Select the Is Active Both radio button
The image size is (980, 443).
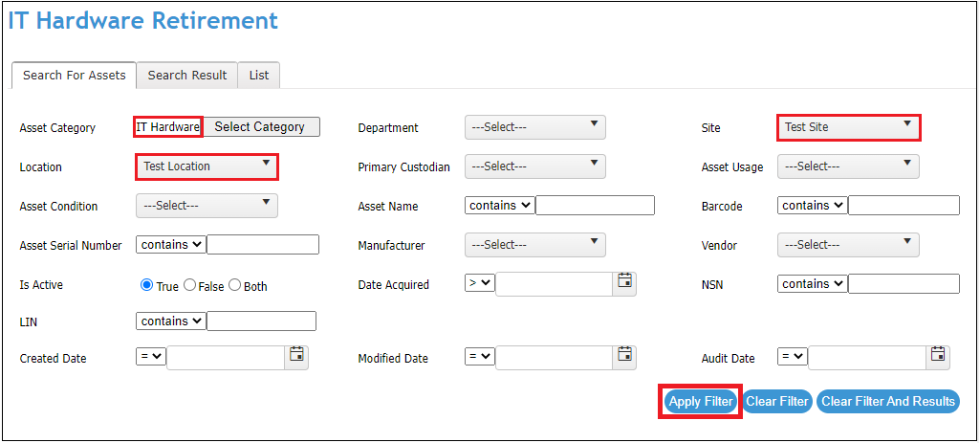(x=234, y=285)
